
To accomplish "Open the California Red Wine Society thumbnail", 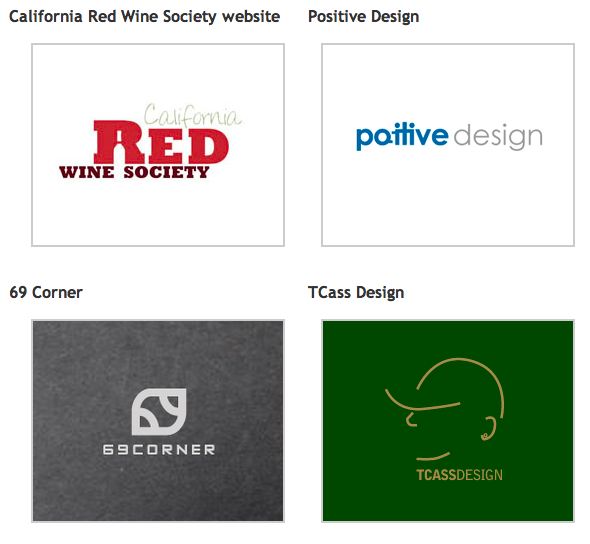I will pyautogui.click(x=158, y=145).
